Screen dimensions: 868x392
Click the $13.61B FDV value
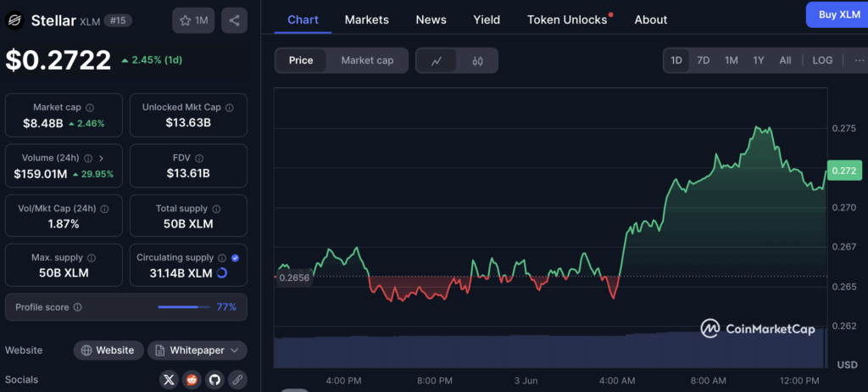pyautogui.click(x=188, y=174)
